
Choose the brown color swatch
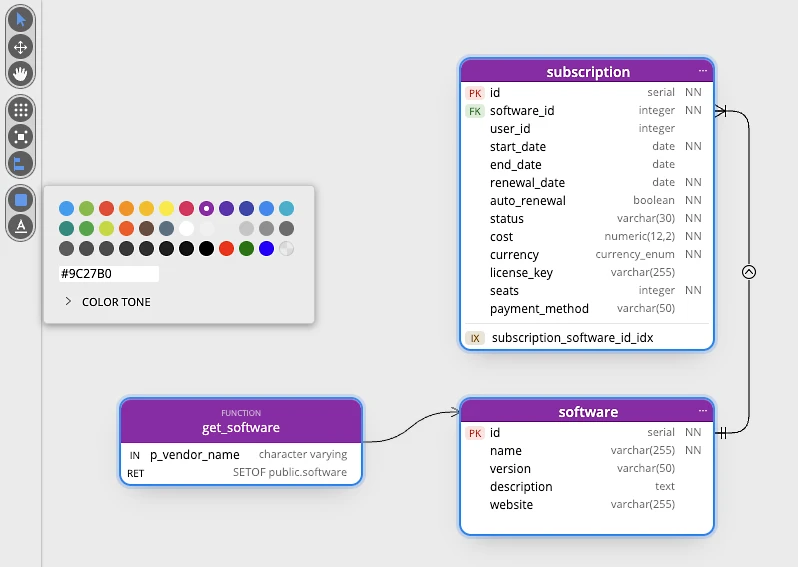(147, 229)
